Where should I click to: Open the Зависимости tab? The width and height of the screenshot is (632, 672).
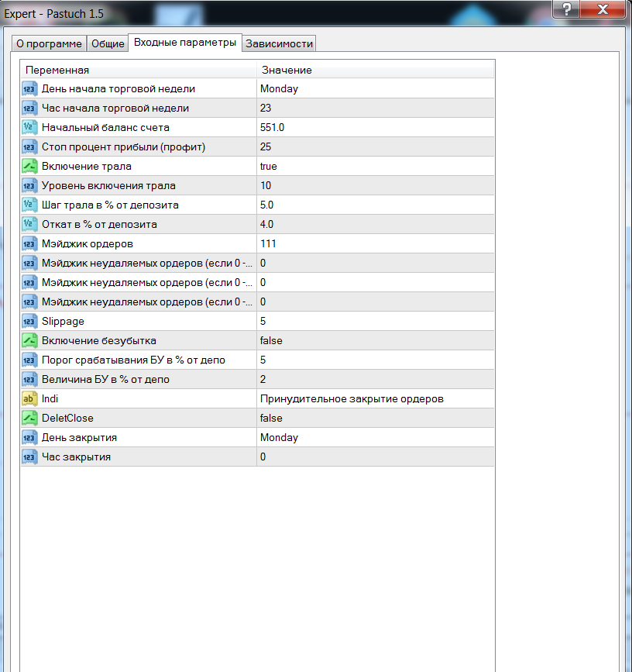(x=279, y=43)
